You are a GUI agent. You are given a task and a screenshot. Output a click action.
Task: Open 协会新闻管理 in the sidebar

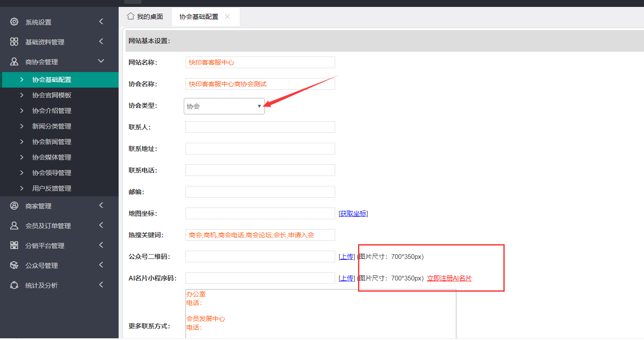[52, 142]
